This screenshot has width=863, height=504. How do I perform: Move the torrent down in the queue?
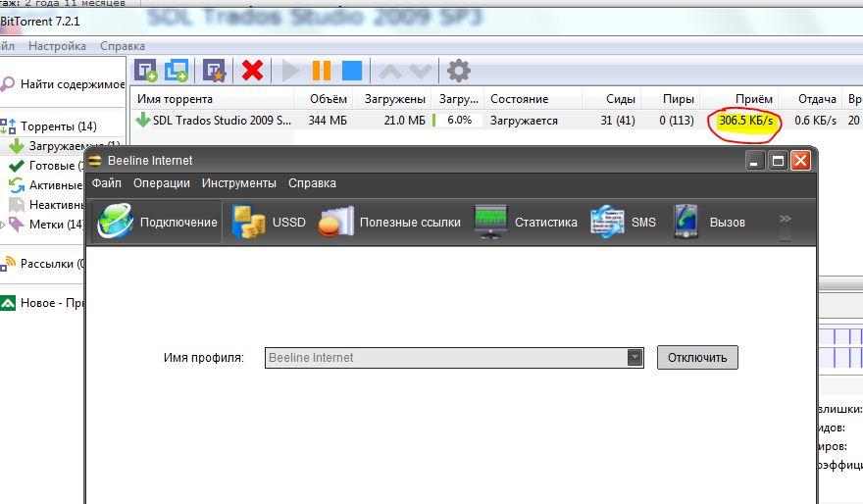coord(421,71)
